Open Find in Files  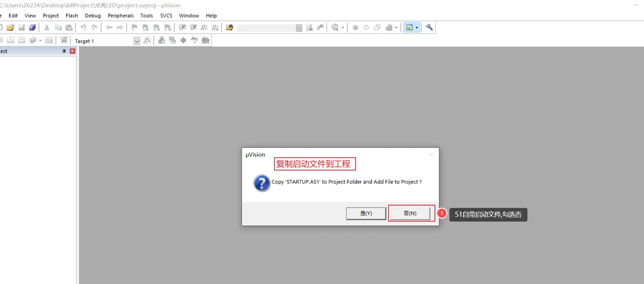(x=230, y=27)
